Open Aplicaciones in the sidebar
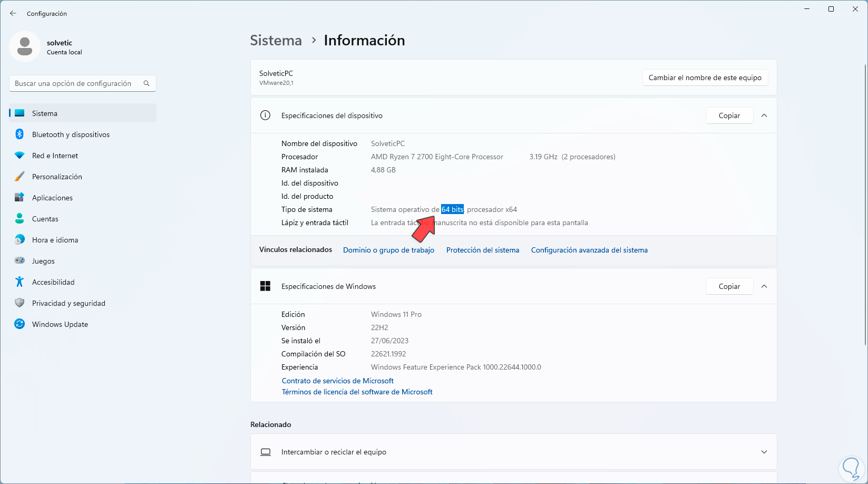 pos(52,198)
